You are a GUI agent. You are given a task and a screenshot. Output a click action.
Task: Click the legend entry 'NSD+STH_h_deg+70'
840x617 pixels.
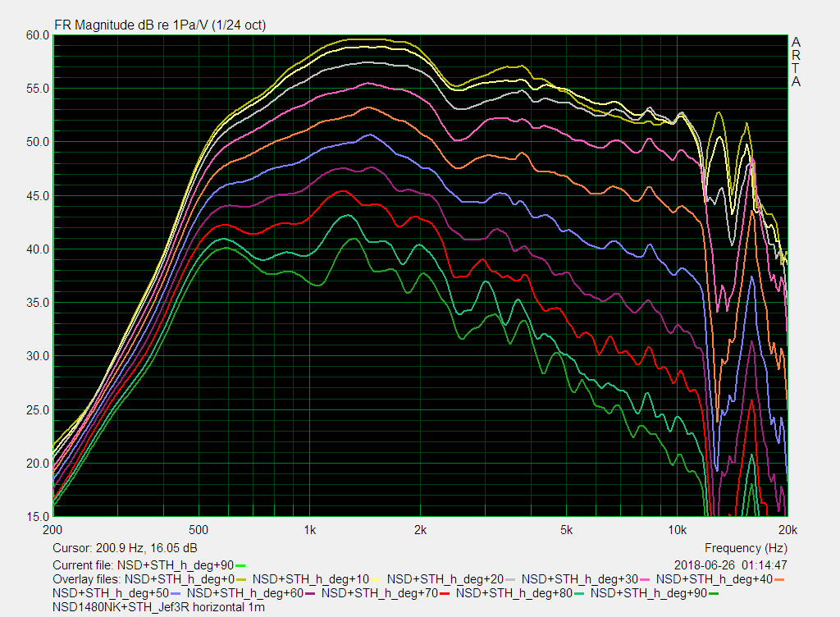[380, 593]
